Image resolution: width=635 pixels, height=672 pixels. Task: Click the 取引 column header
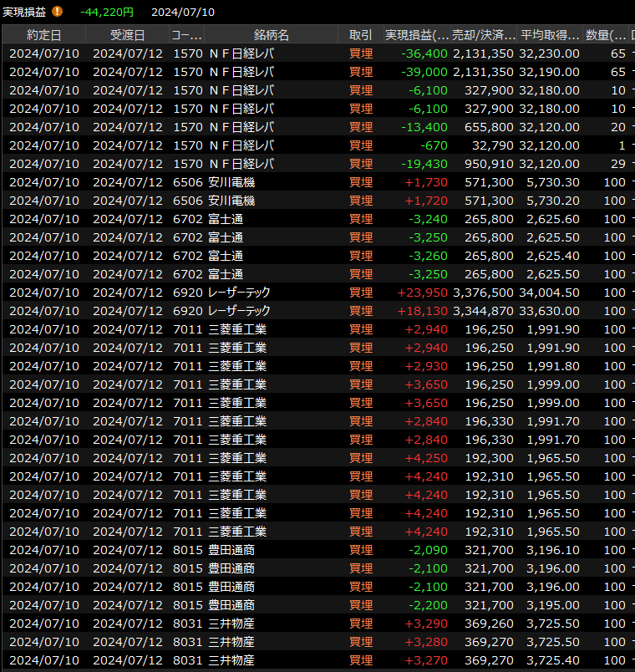(361, 35)
